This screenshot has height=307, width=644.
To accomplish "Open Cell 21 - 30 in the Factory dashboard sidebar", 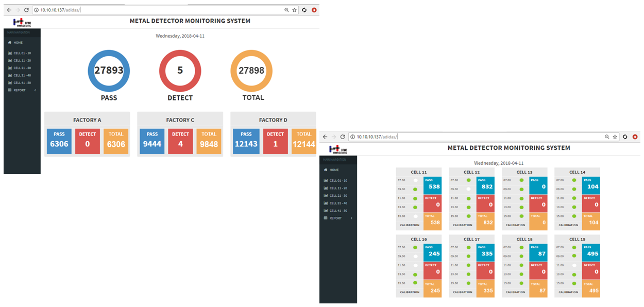I will 22,68.
